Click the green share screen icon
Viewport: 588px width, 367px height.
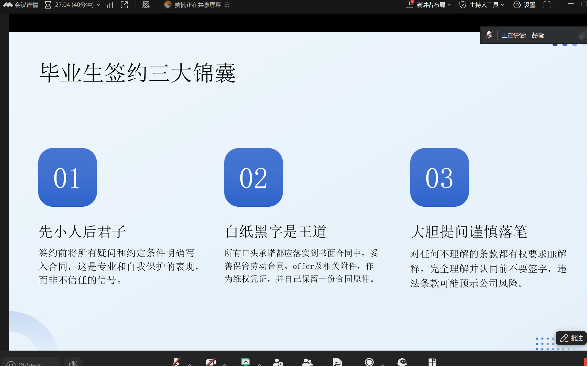(x=246, y=362)
